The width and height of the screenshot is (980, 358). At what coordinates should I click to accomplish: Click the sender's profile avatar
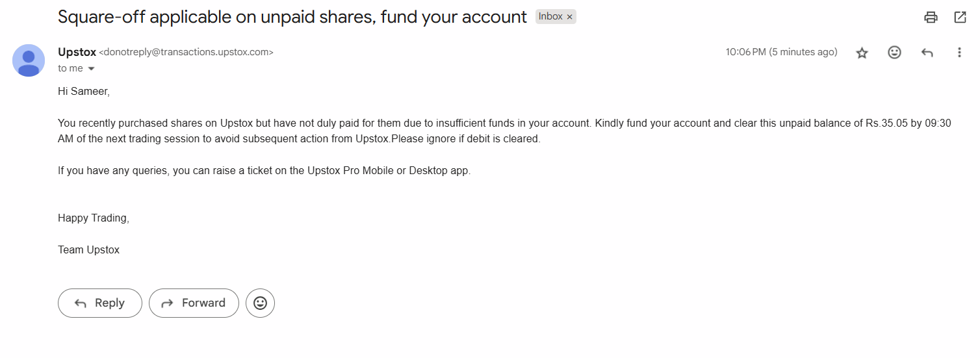[29, 60]
